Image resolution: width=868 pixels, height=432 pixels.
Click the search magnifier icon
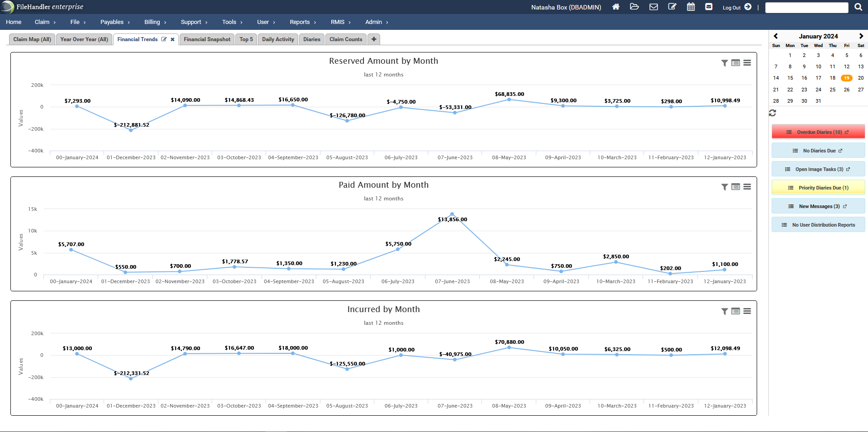[x=858, y=7]
